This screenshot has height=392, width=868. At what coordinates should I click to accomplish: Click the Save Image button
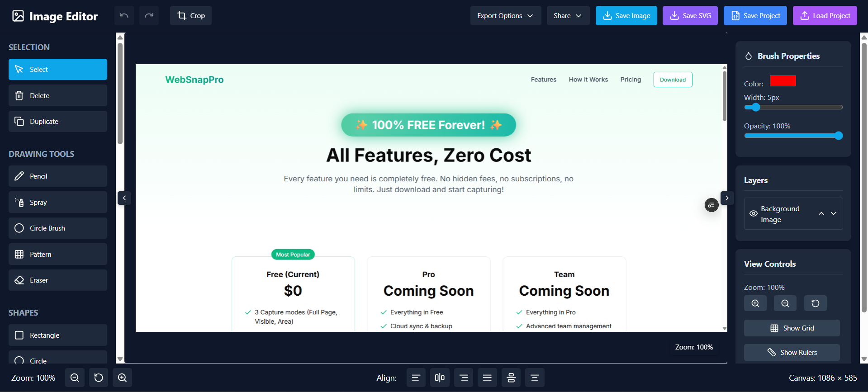coord(626,16)
